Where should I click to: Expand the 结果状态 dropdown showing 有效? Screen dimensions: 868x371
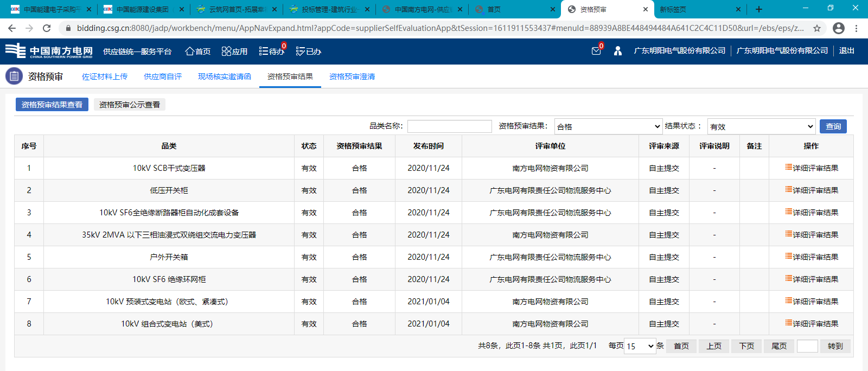761,126
